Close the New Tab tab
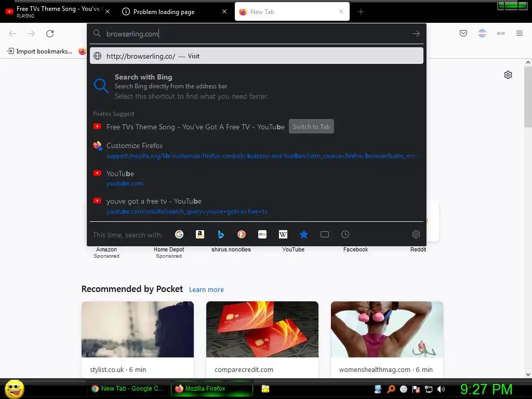 (x=341, y=11)
